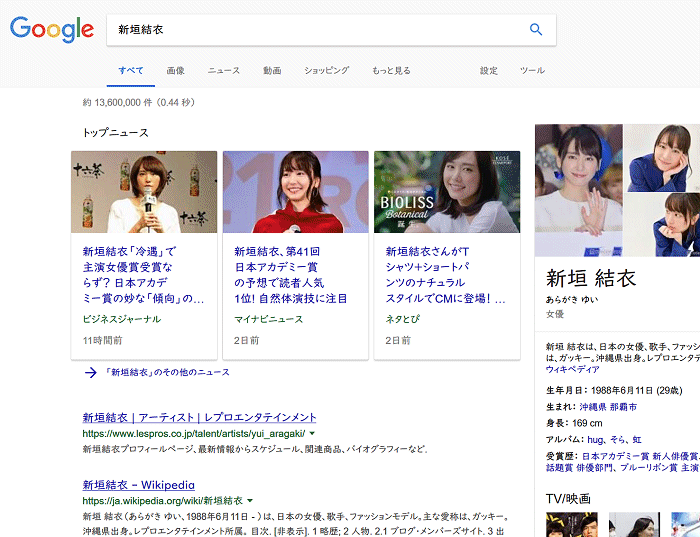Open the 設定 menu
This screenshot has height=537, width=700.
click(488, 71)
